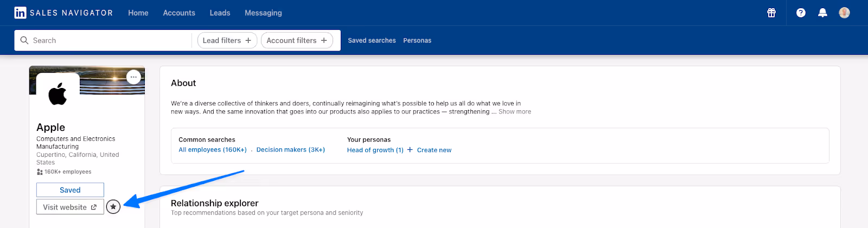
Task: Click the LinkedIn Sales Navigator logo
Action: 63,12
